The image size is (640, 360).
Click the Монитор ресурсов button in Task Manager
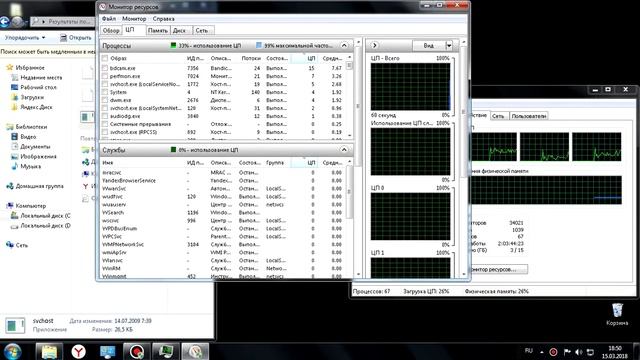pyautogui.click(x=498, y=269)
